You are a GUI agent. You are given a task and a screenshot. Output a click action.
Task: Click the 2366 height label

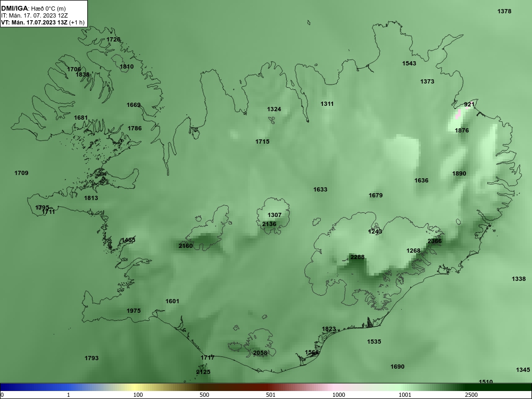click(435, 241)
